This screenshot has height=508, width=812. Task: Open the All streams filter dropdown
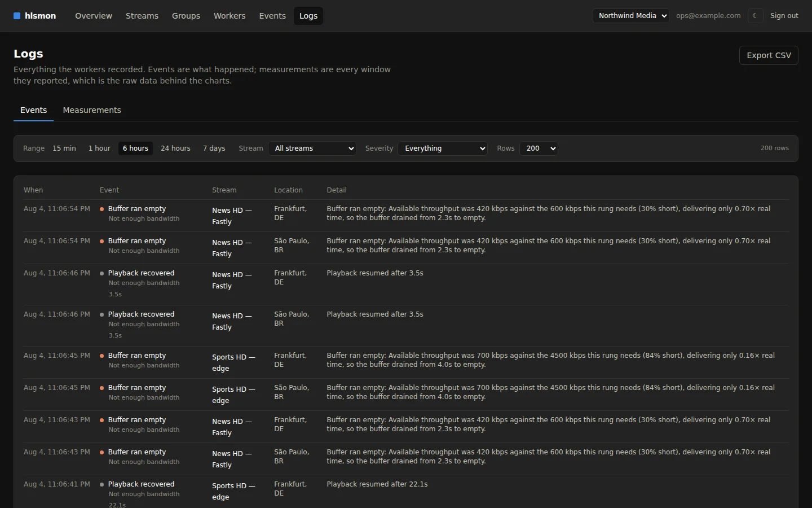point(312,148)
